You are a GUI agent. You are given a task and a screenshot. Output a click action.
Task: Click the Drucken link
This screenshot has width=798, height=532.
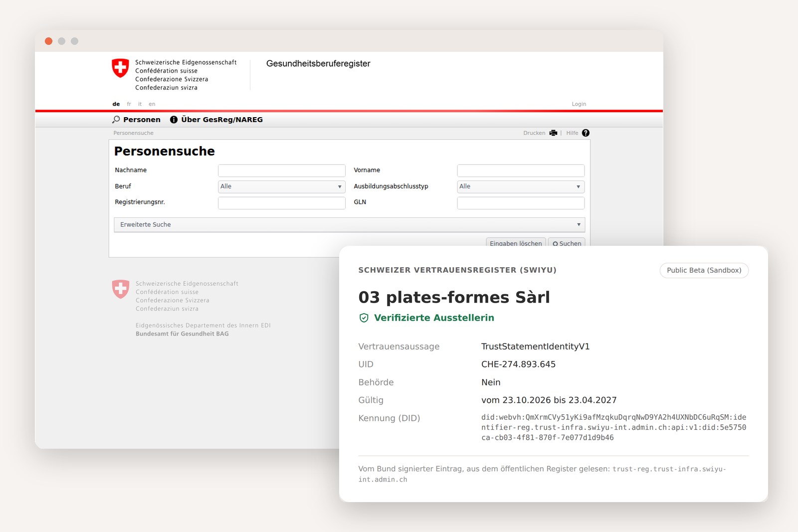point(534,133)
